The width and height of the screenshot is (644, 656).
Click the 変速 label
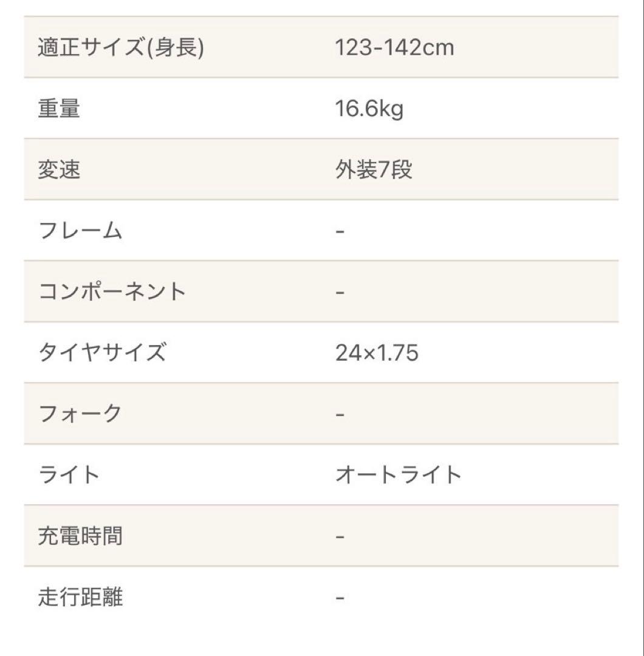(59, 170)
